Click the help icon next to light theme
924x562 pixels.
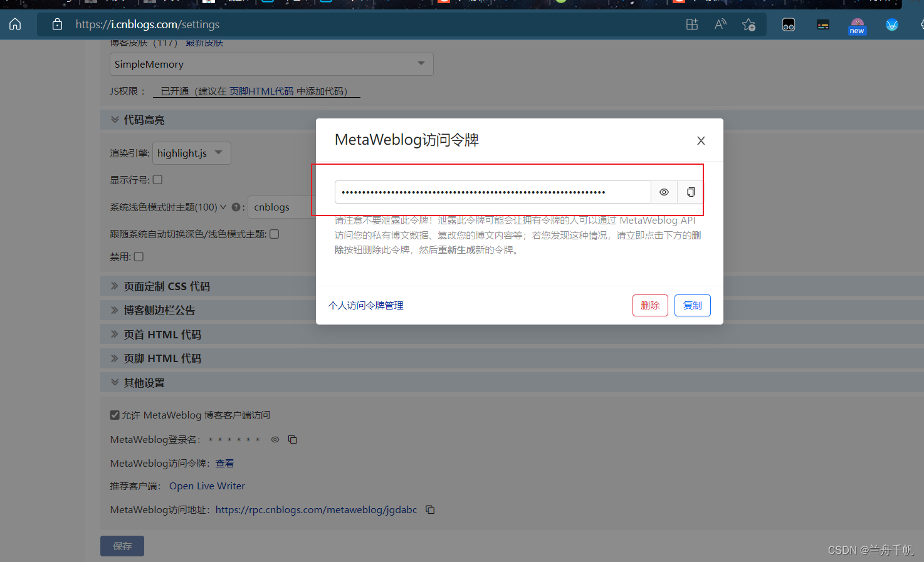point(236,207)
